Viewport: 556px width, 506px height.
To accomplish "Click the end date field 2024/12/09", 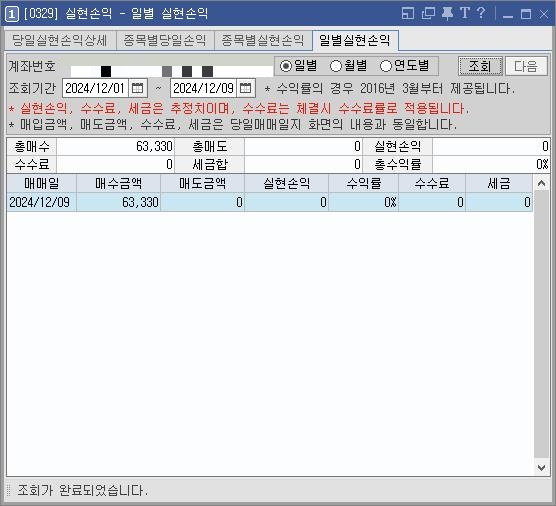I will click(203, 88).
